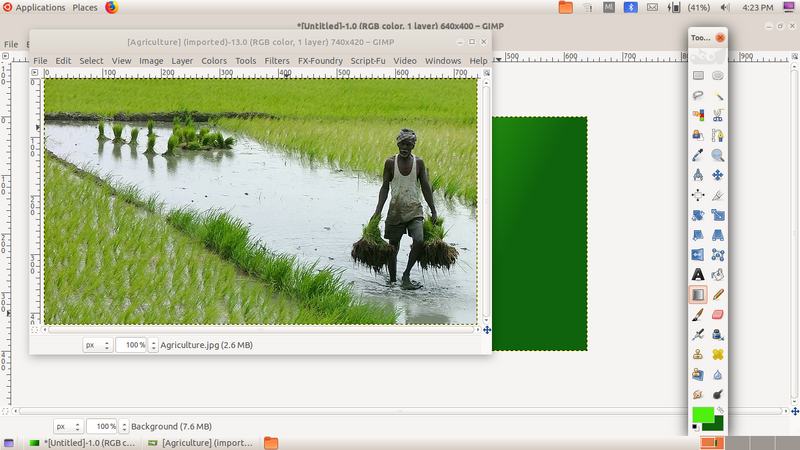This screenshot has height=450, width=800.
Task: Click the Agriculture window's vertical scrollbar
Action: 487,202
